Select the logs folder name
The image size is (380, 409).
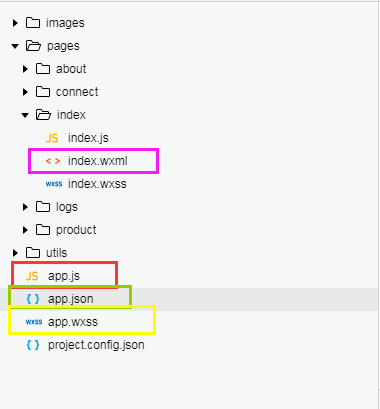[67, 207]
